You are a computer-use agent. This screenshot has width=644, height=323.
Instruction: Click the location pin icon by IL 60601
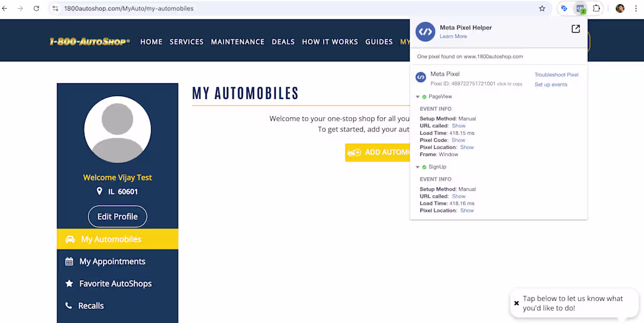[99, 191]
